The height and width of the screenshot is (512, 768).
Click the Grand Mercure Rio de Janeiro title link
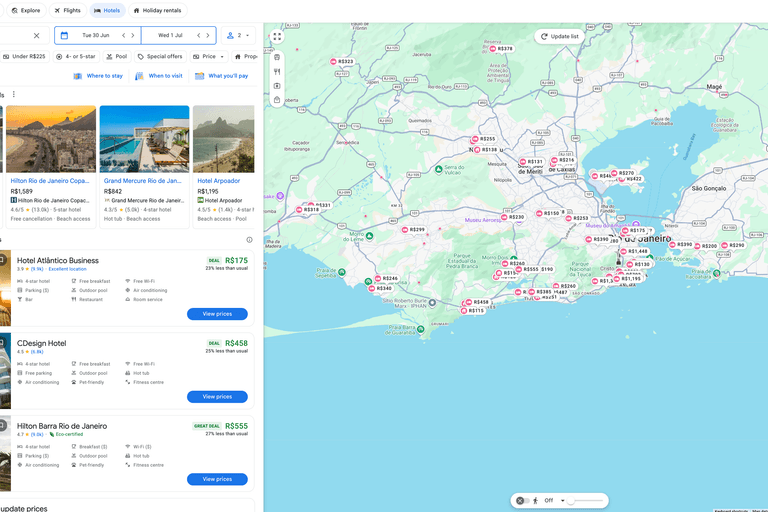pos(143,181)
